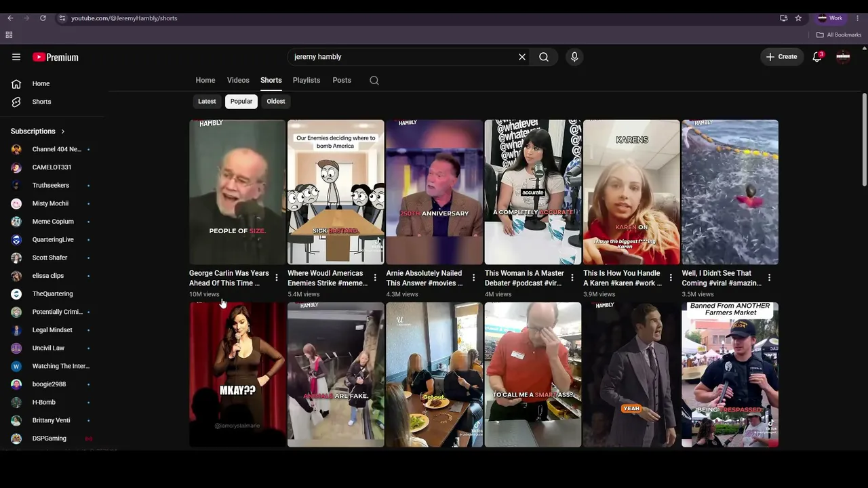Image resolution: width=868 pixels, height=488 pixels.
Task: Search within the channel using the tab-bar magnifier
Action: click(374, 80)
